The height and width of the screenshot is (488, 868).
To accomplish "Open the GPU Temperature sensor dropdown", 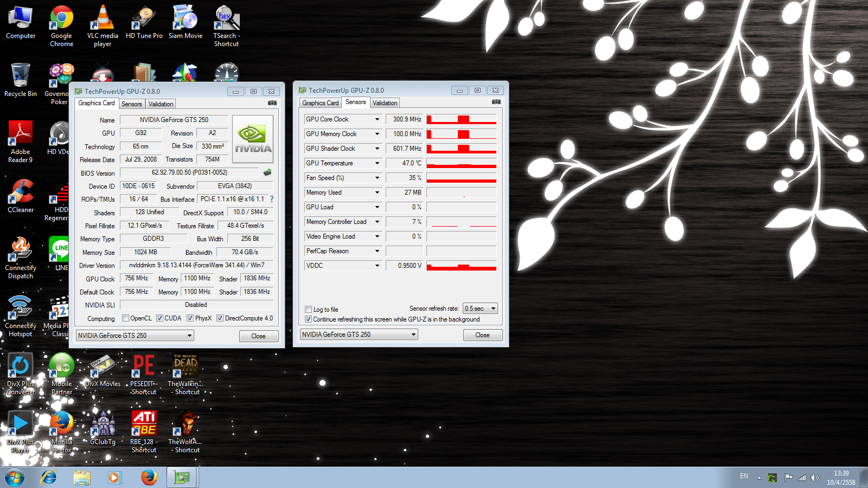I will 377,163.
